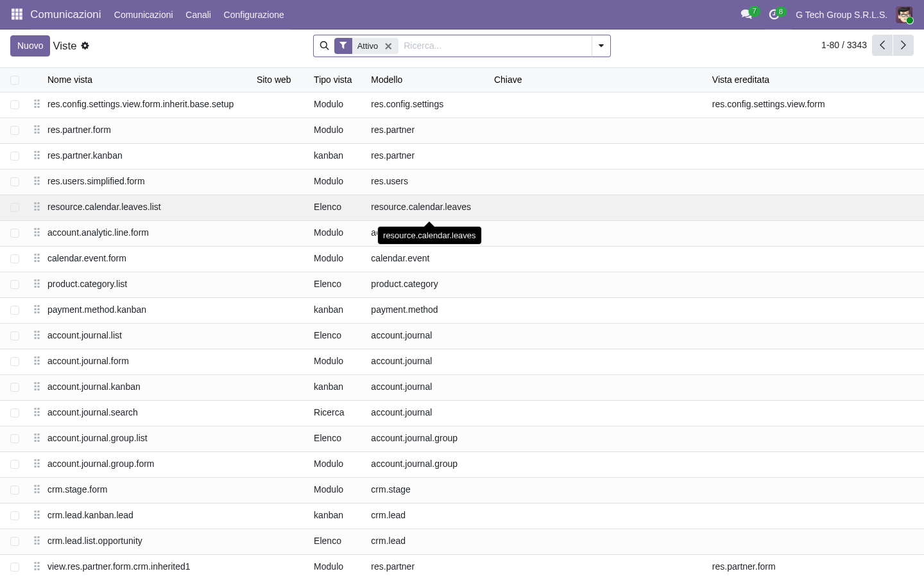This screenshot has height=578, width=924.
Task: Click the 1-80 / 3343 pager counter
Action: point(844,45)
